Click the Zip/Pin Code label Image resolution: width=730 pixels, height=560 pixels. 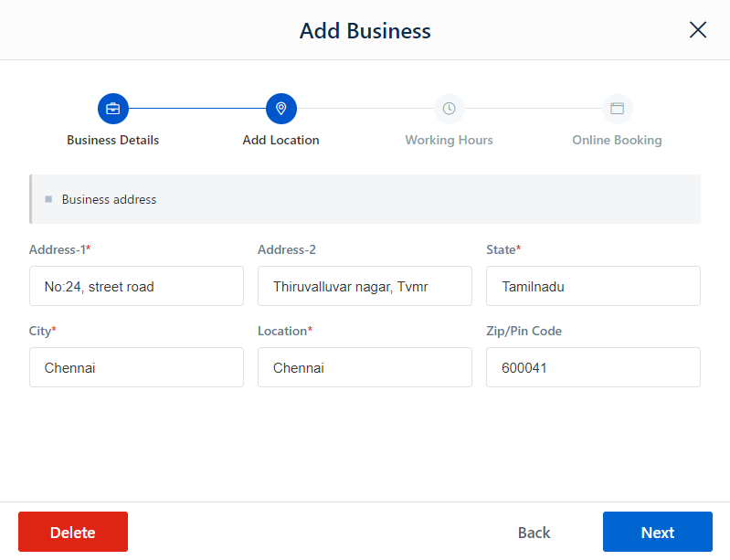coord(524,332)
